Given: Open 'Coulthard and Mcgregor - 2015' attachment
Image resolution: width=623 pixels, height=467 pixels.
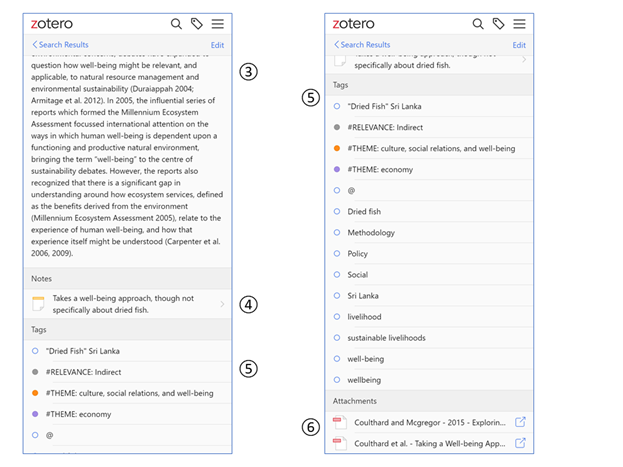Looking at the screenshot, I should [x=430, y=422].
